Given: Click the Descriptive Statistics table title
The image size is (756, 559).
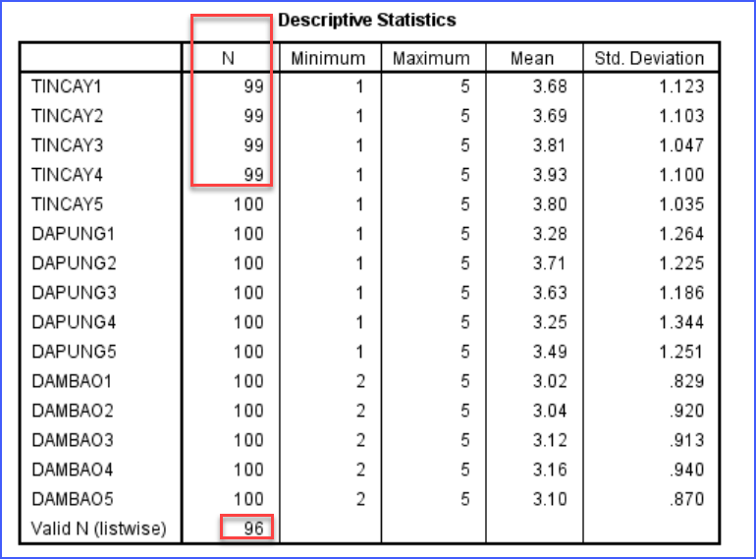Looking at the screenshot, I should point(367,20).
